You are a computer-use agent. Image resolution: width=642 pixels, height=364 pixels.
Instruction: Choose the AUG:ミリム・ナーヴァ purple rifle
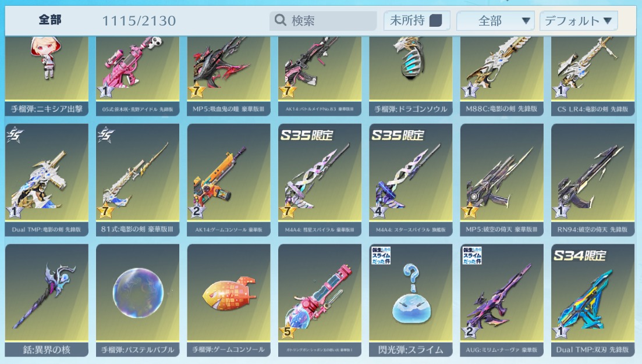click(502, 301)
